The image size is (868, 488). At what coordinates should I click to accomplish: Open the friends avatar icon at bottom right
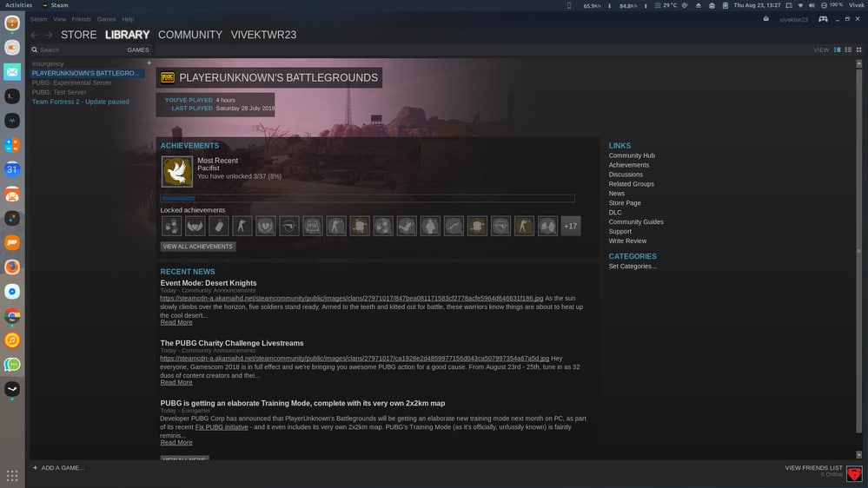854,473
